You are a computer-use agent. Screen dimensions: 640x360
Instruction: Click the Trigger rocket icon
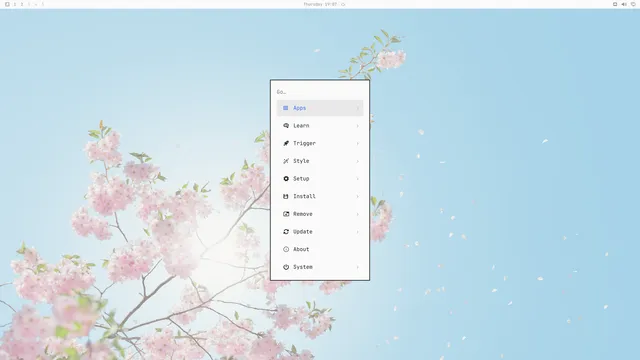pyautogui.click(x=286, y=143)
